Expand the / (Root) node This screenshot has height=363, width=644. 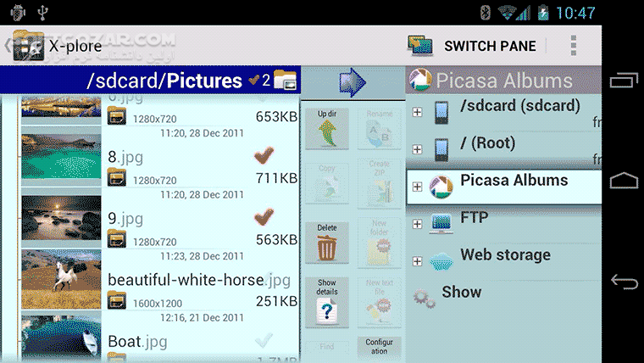tap(417, 148)
